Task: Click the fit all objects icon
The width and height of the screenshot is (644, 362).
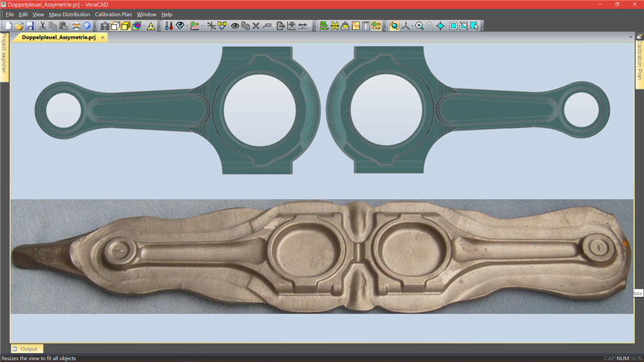Action: pos(453,26)
